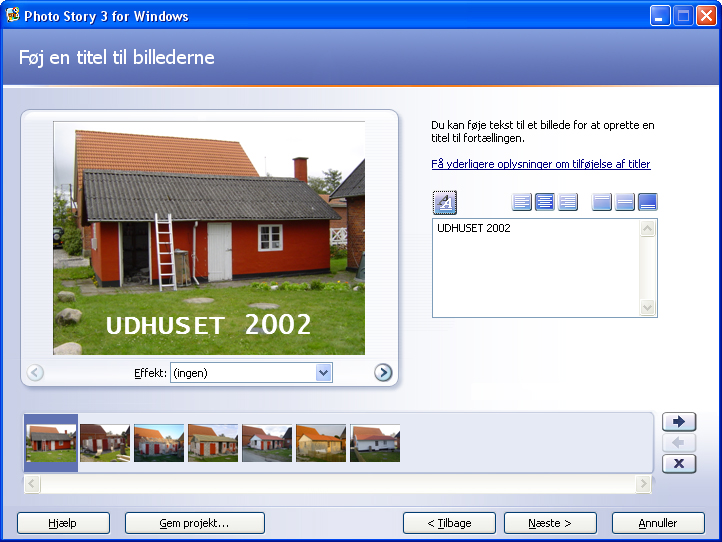Open the font selection button
Image resolution: width=722 pixels, height=542 pixels.
[445, 202]
